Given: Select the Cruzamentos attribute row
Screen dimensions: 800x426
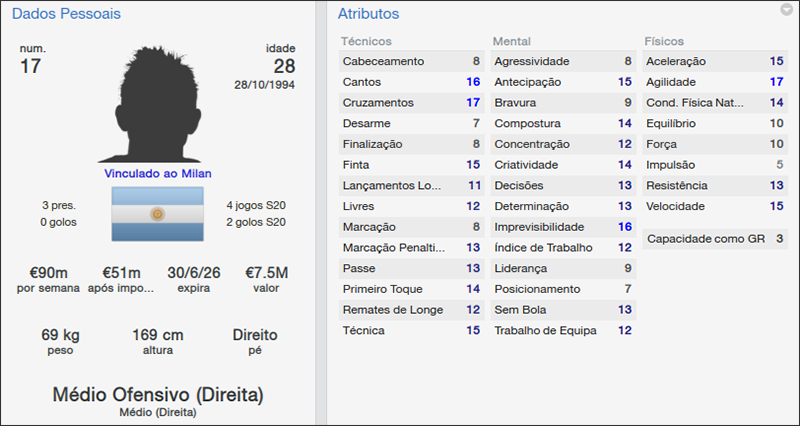Looking at the screenshot, I should [x=411, y=102].
